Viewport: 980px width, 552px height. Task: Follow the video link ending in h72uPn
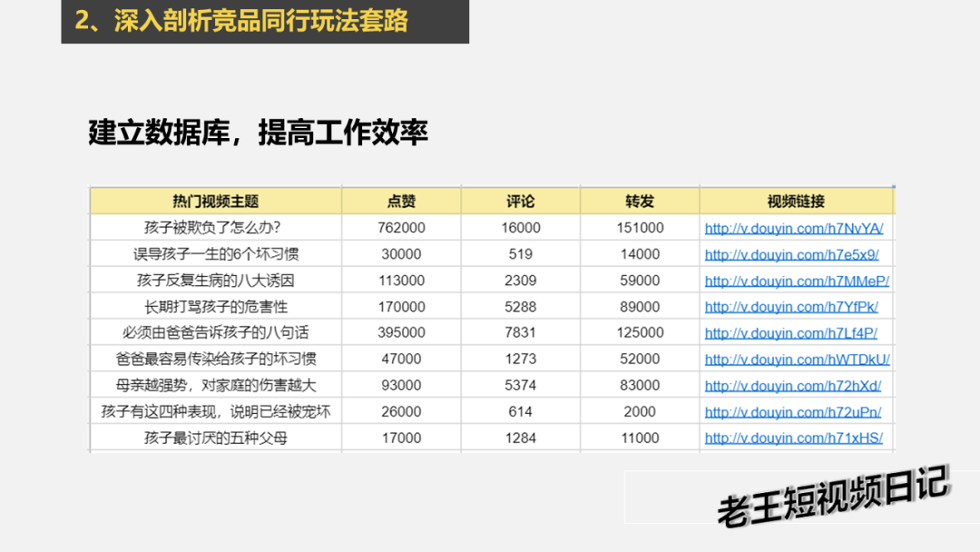tap(792, 412)
